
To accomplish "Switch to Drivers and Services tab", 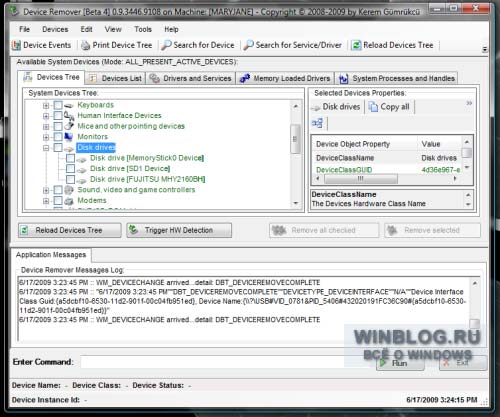I will tap(190, 78).
